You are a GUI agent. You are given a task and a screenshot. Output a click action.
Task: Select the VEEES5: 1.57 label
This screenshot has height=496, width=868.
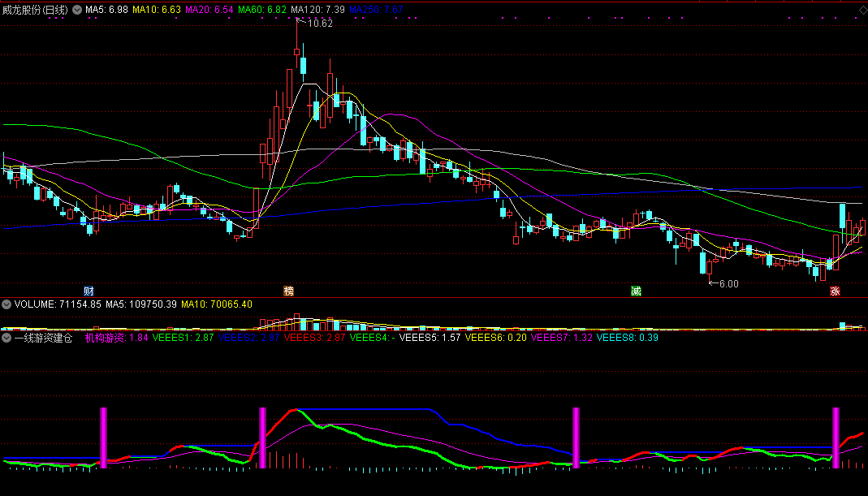pyautogui.click(x=430, y=338)
